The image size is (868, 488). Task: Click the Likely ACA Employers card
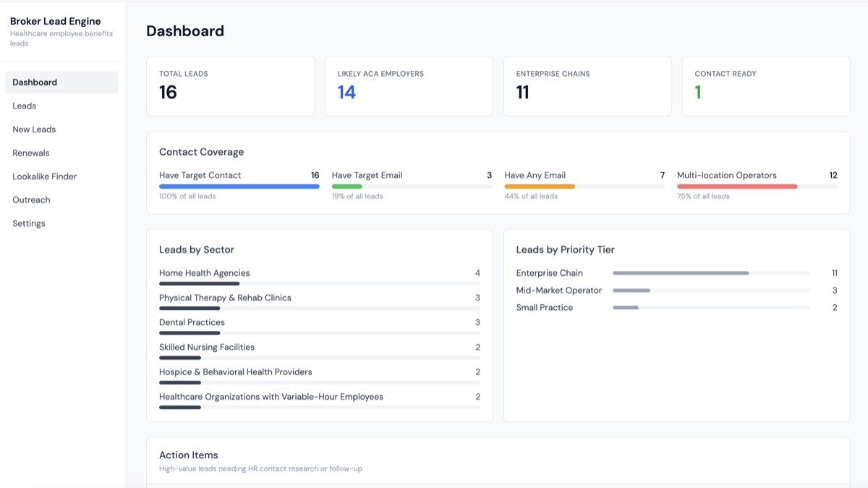coord(409,86)
